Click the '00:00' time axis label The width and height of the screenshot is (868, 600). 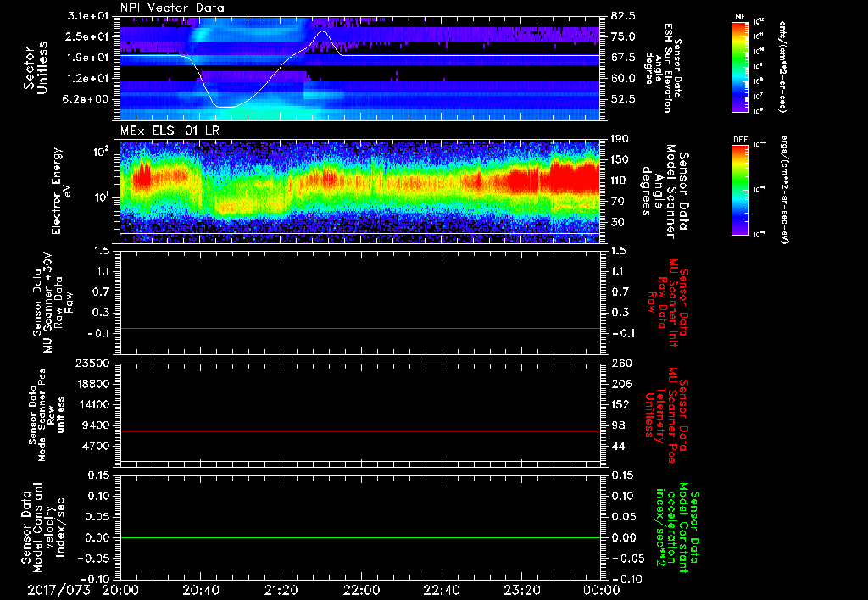(601, 590)
